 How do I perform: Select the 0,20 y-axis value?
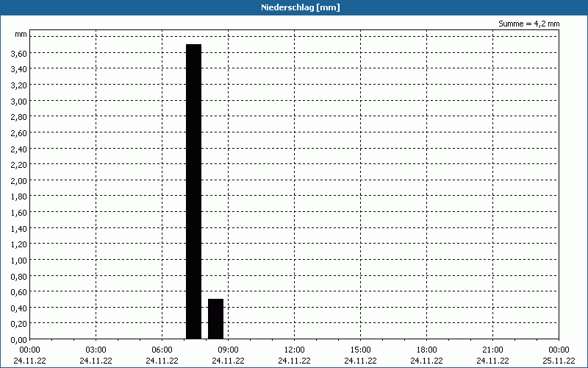point(19,325)
